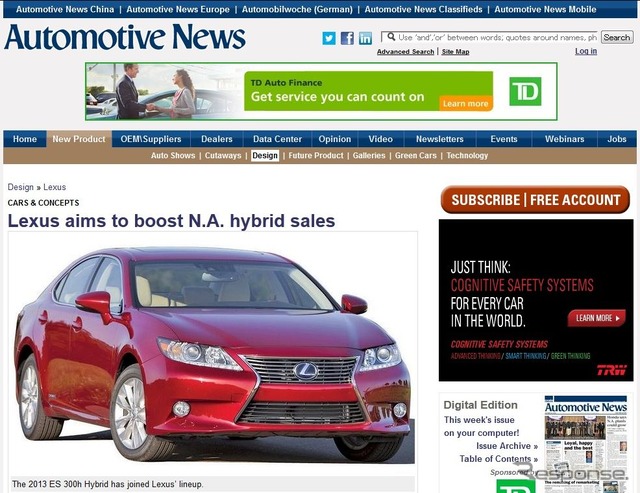
Task: Open the Opinion menu tab
Action: point(335,139)
